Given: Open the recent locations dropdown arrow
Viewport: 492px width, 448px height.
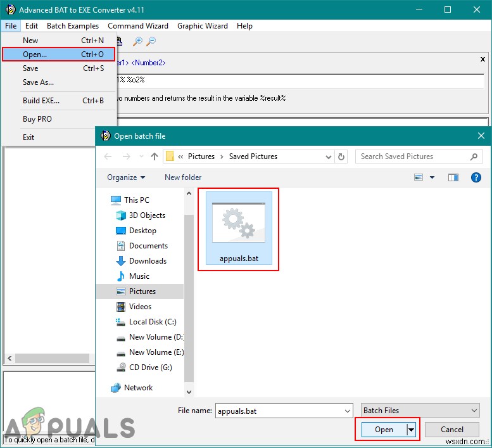Looking at the screenshot, I should (141, 157).
